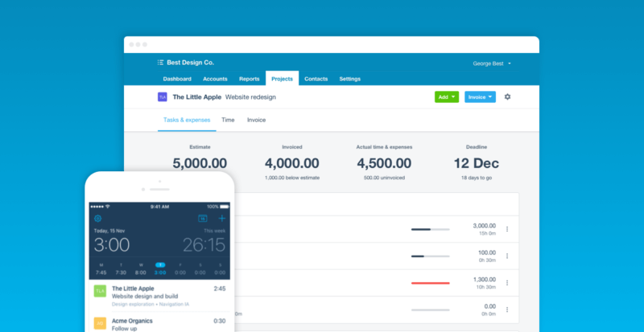Open more options for the 1,300.00 row
Image resolution: width=644 pixels, height=332 pixels.
[507, 283]
